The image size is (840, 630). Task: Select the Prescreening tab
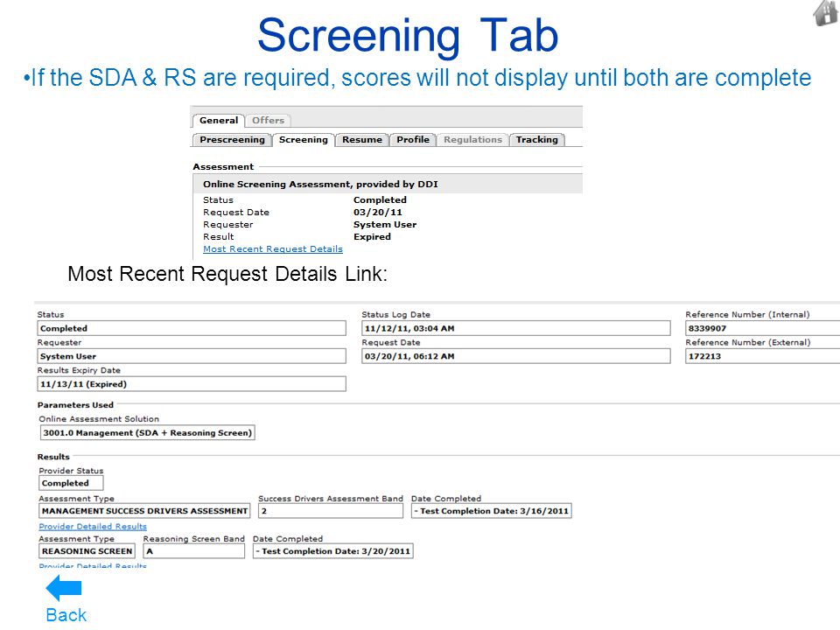(x=232, y=140)
